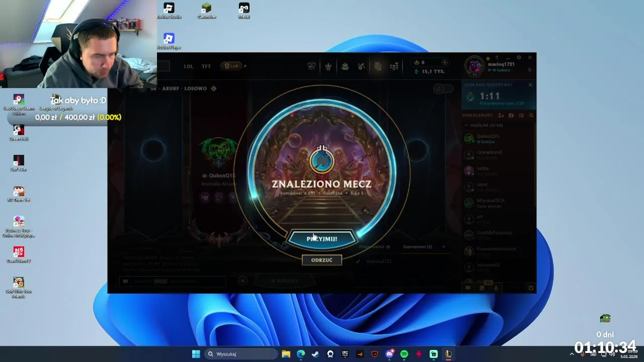This screenshot has width=644, height=362.
Task: Open File Explorer from the taskbar
Action: tap(286, 354)
